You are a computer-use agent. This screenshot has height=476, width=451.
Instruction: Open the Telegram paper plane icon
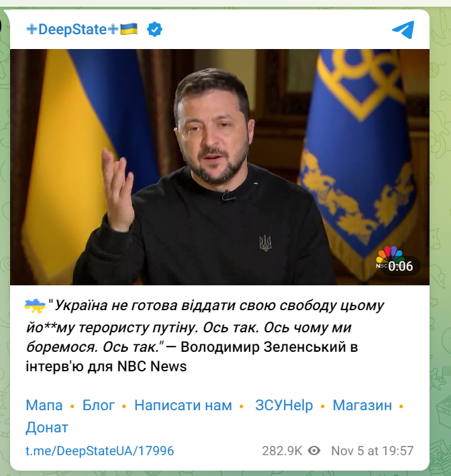pyautogui.click(x=403, y=30)
